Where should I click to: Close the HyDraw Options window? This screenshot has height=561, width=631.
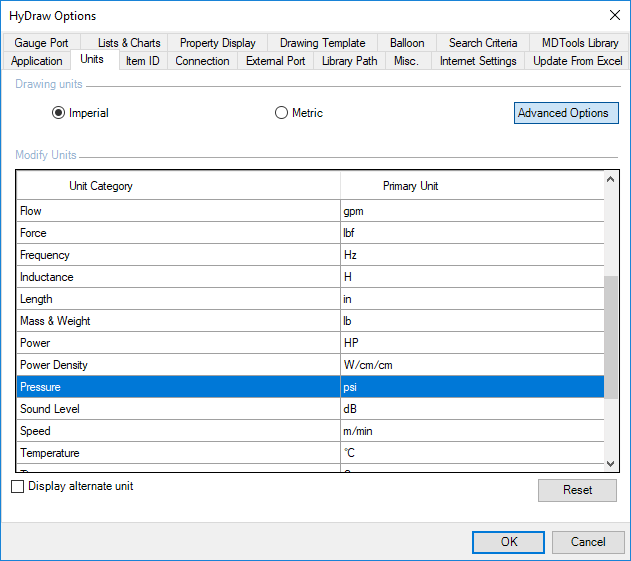tap(615, 15)
